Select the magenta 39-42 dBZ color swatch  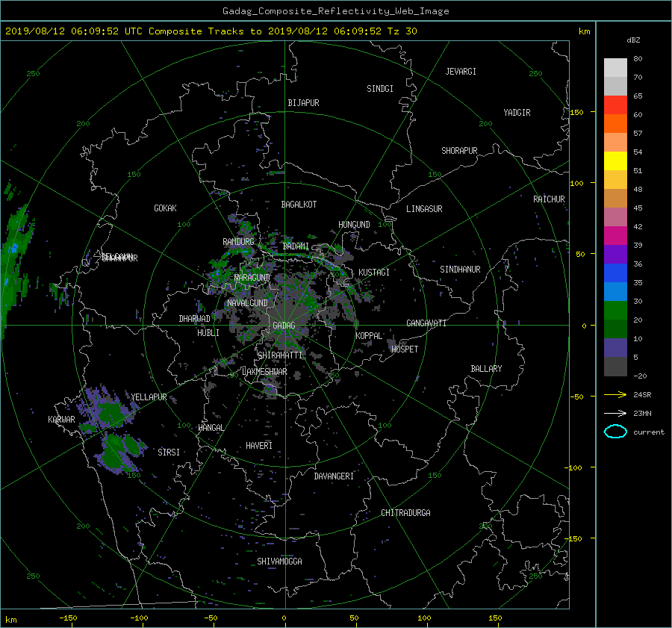tap(615, 235)
